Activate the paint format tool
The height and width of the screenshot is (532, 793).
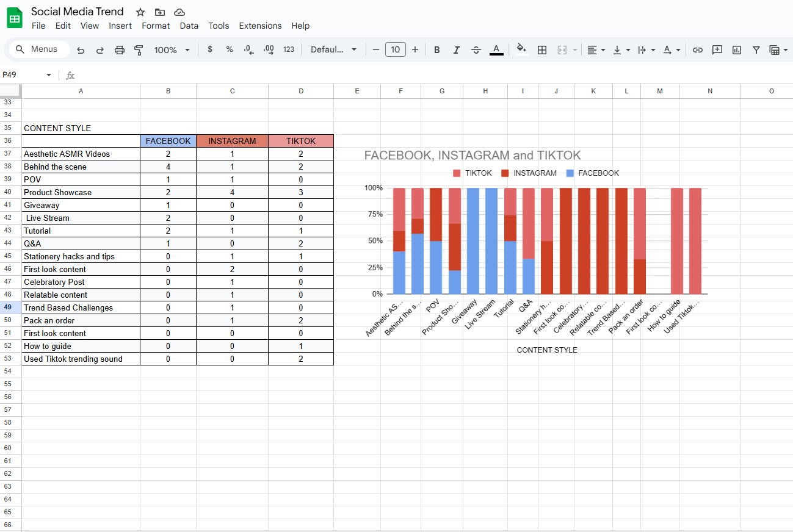click(139, 50)
